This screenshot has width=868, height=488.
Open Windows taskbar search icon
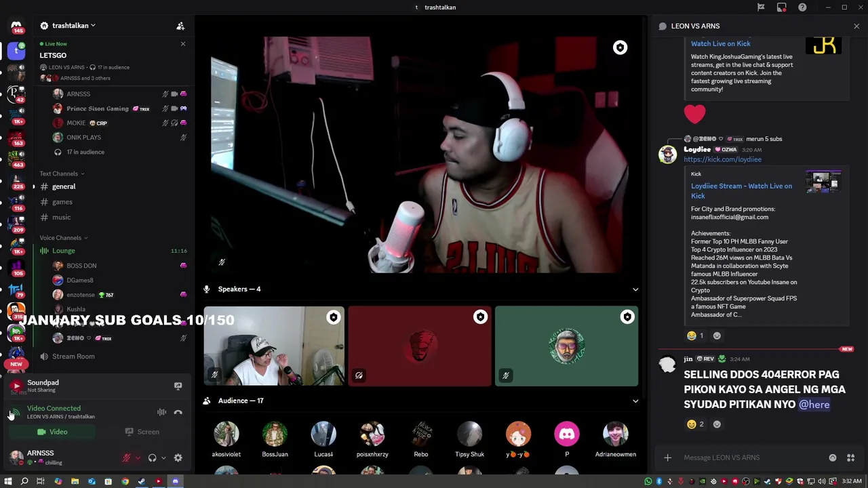(24, 482)
